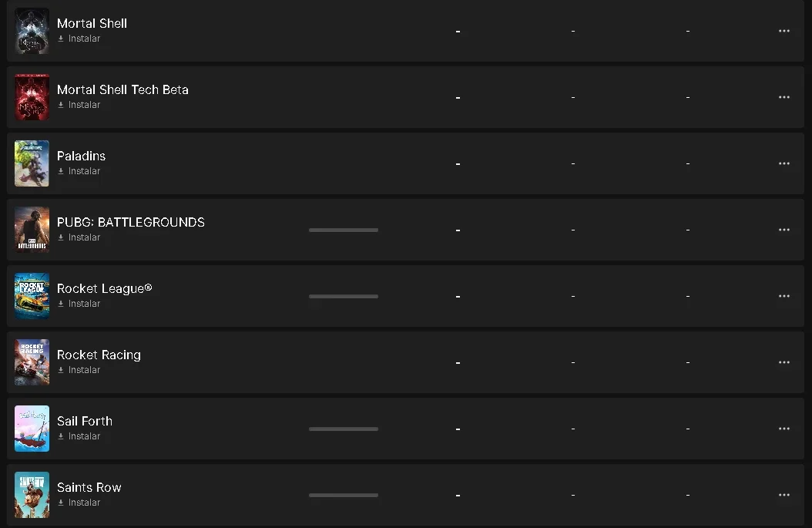The image size is (812, 528).
Task: Open the Sail Forth cover art
Action: (32, 429)
